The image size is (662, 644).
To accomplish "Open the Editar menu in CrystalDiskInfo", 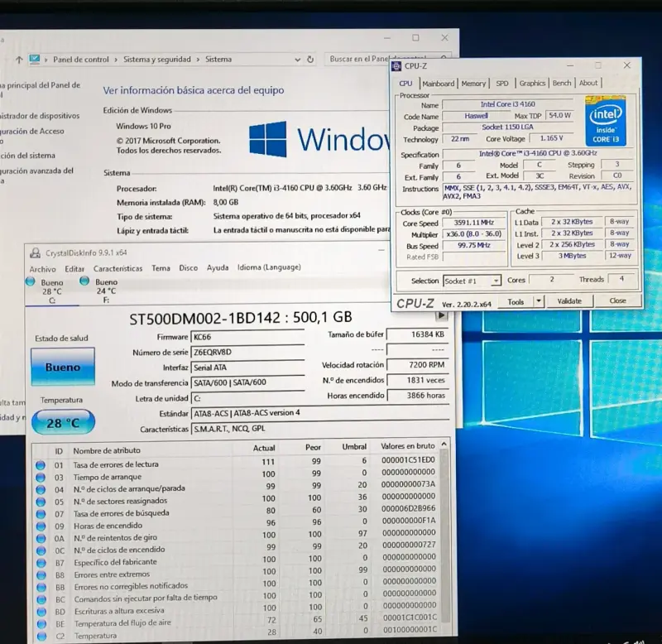I will click(74, 268).
